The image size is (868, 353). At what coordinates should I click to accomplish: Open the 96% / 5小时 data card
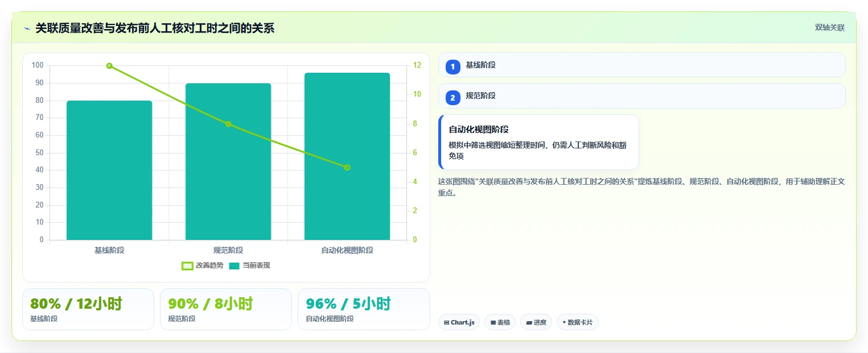click(x=364, y=309)
